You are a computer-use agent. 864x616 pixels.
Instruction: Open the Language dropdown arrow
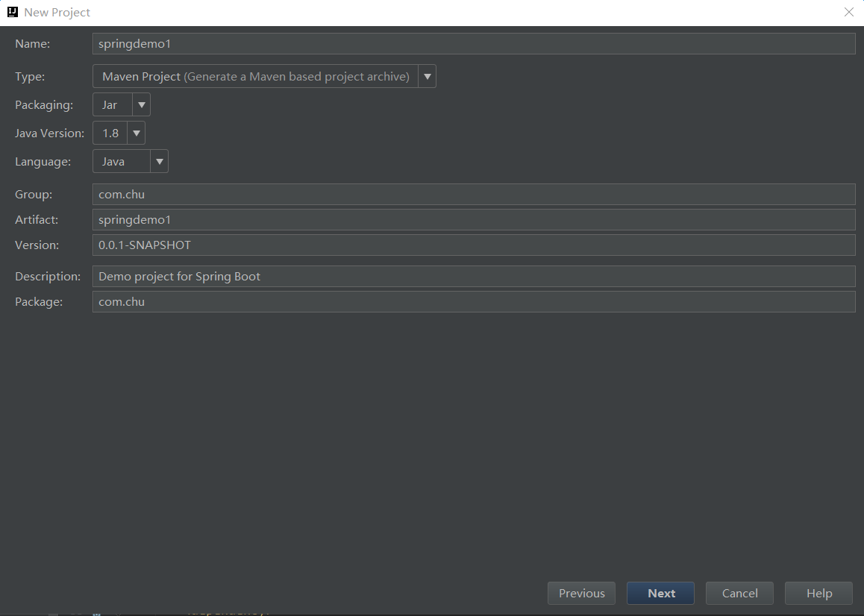pyautogui.click(x=160, y=162)
